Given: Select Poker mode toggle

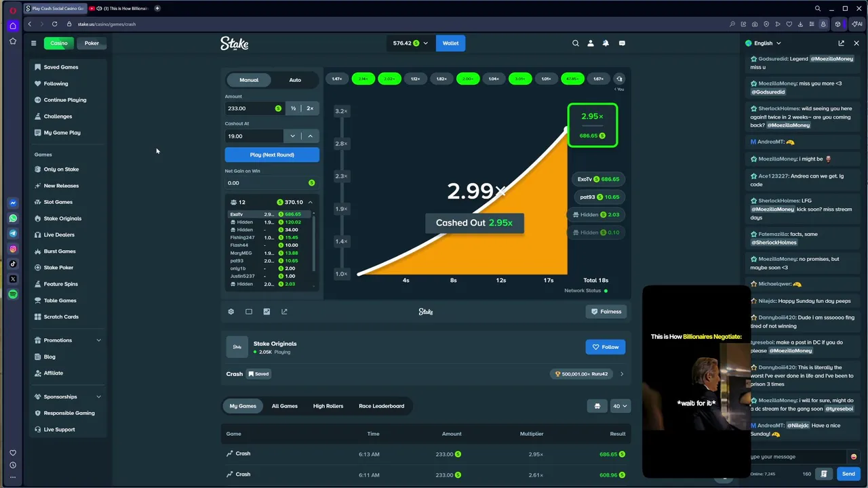Looking at the screenshot, I should [x=92, y=43].
